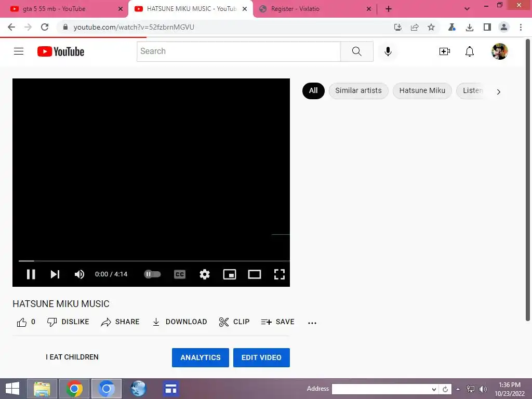Open the tab search chevron
Image resolution: width=532 pixels, height=399 pixels.
[x=467, y=9]
